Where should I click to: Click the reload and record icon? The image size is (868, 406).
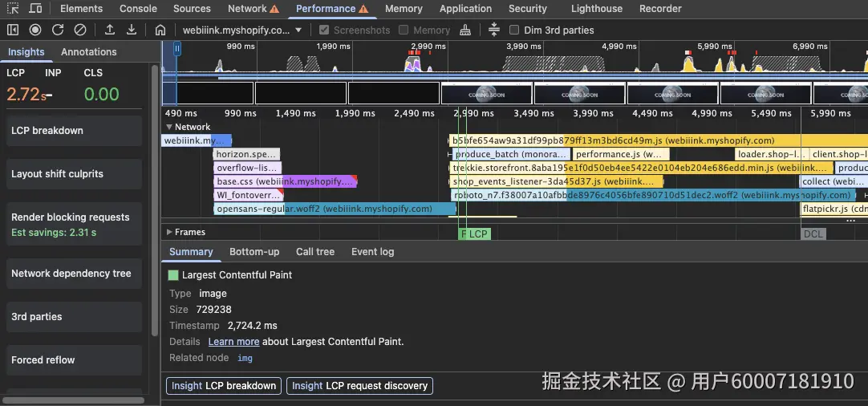point(58,30)
